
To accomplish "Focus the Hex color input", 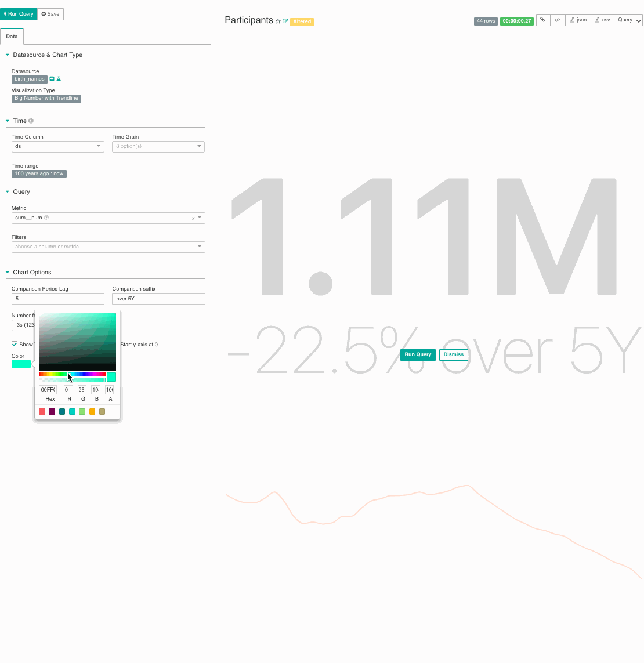I will pyautogui.click(x=48, y=389).
